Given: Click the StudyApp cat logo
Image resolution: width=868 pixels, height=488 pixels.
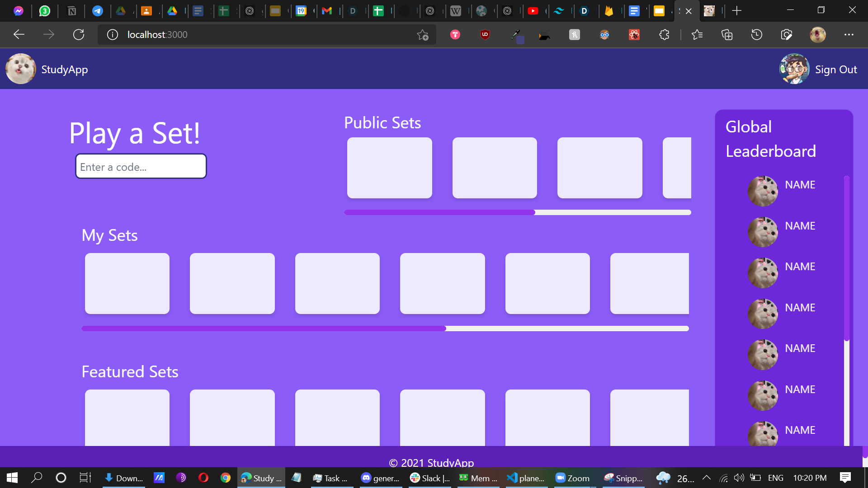Looking at the screenshot, I should tap(21, 69).
